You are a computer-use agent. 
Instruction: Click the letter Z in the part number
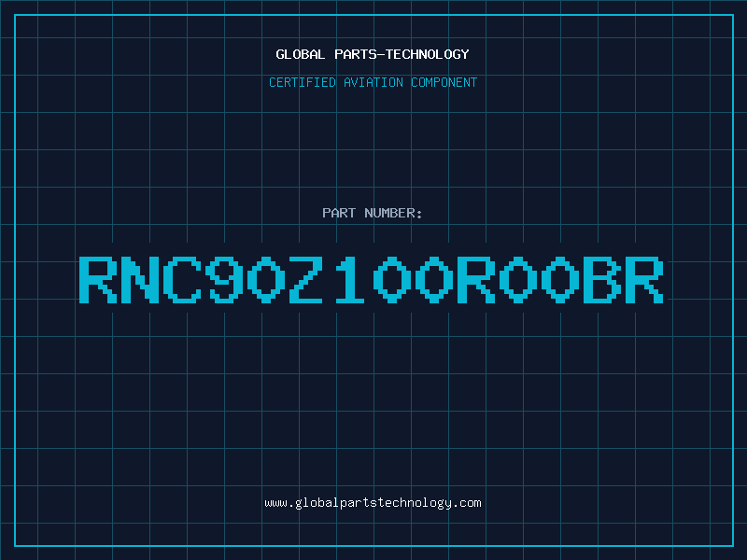point(308,280)
